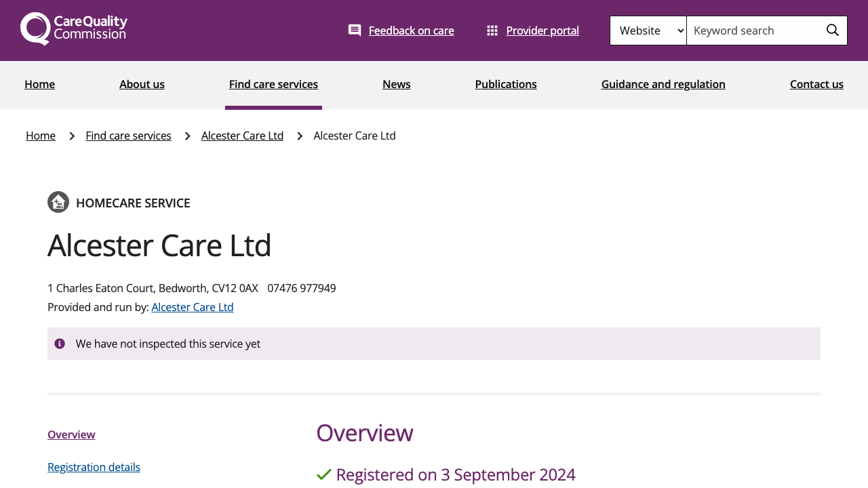Click the grid icon beside Provider portal
Viewport: 868px width, 488px height.
492,29
